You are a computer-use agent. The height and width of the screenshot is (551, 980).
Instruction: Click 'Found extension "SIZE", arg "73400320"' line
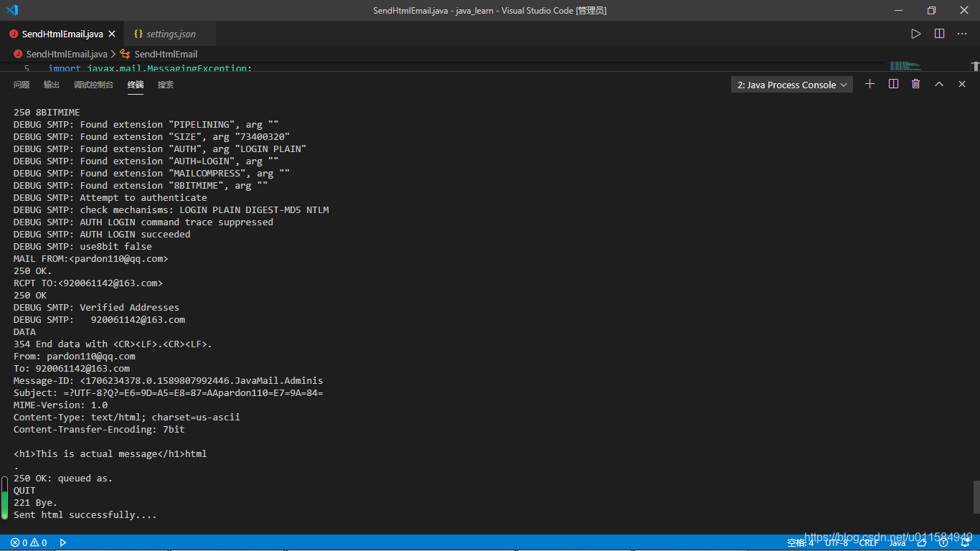pyautogui.click(x=151, y=136)
